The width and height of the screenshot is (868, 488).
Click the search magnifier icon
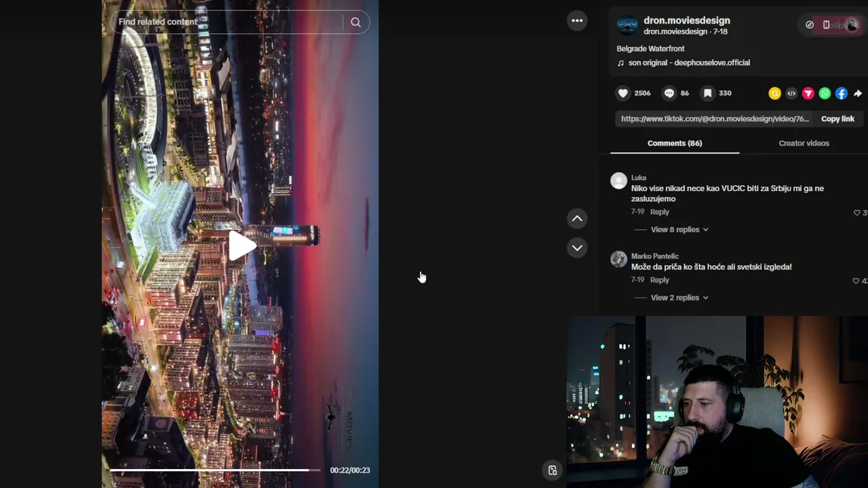[x=355, y=22]
